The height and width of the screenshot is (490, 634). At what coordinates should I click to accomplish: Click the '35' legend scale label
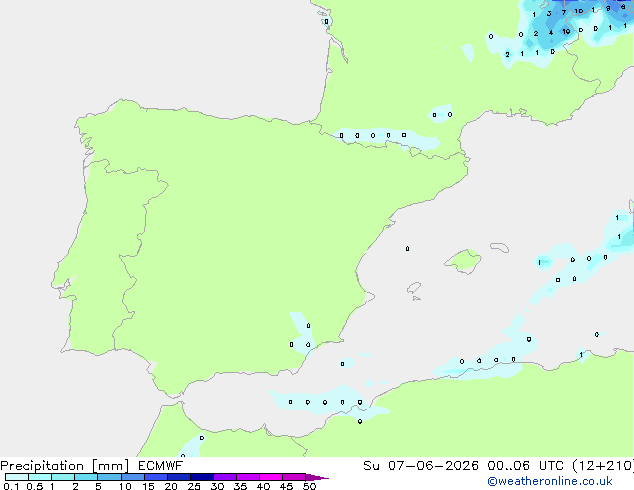point(240,486)
